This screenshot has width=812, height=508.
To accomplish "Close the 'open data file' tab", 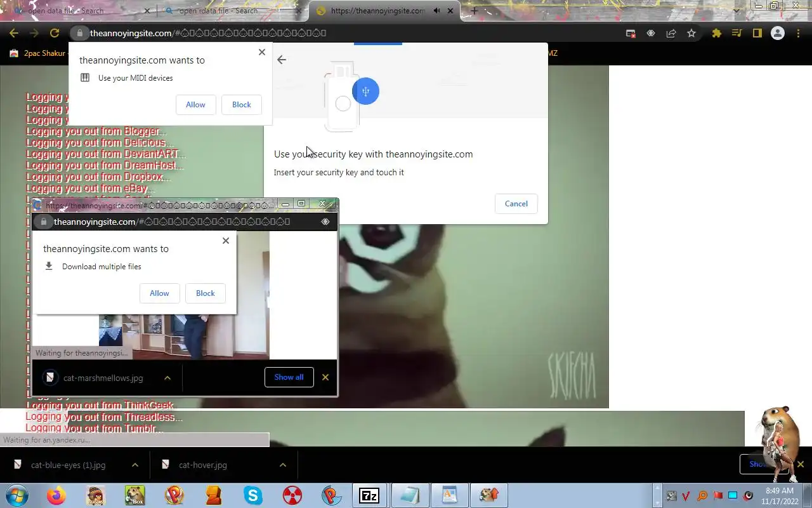I will click(147, 11).
